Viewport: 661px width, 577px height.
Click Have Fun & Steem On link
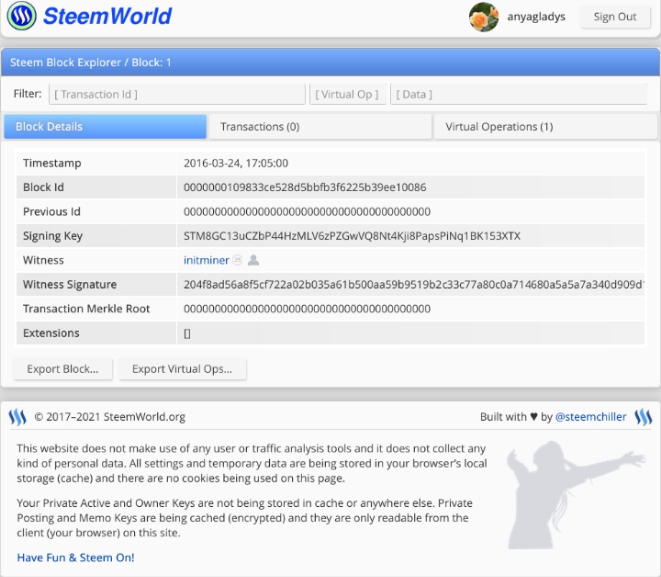75,558
